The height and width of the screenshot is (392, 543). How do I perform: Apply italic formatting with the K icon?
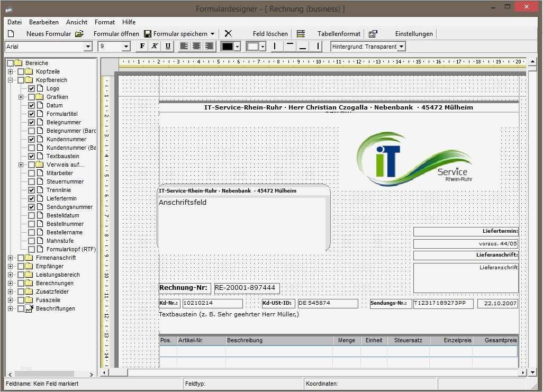(x=154, y=46)
